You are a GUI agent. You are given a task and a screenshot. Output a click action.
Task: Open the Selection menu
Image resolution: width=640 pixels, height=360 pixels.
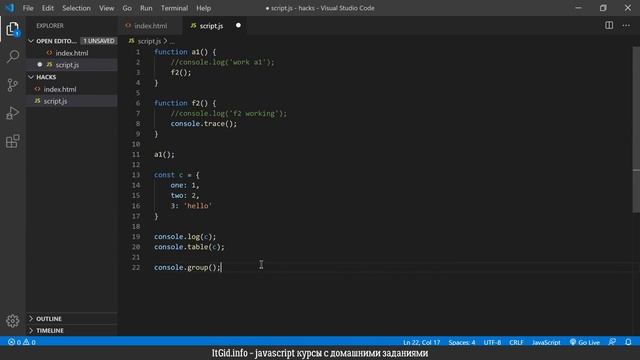76,8
